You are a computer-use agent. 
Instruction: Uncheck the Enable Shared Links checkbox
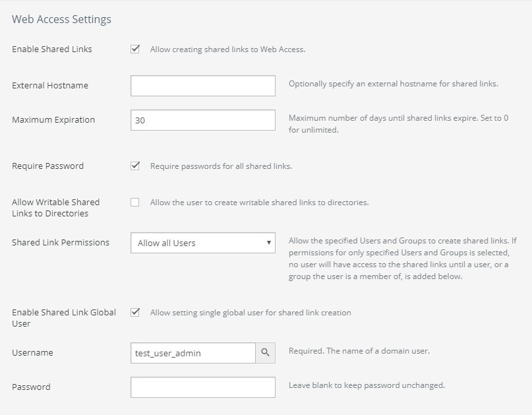135,49
